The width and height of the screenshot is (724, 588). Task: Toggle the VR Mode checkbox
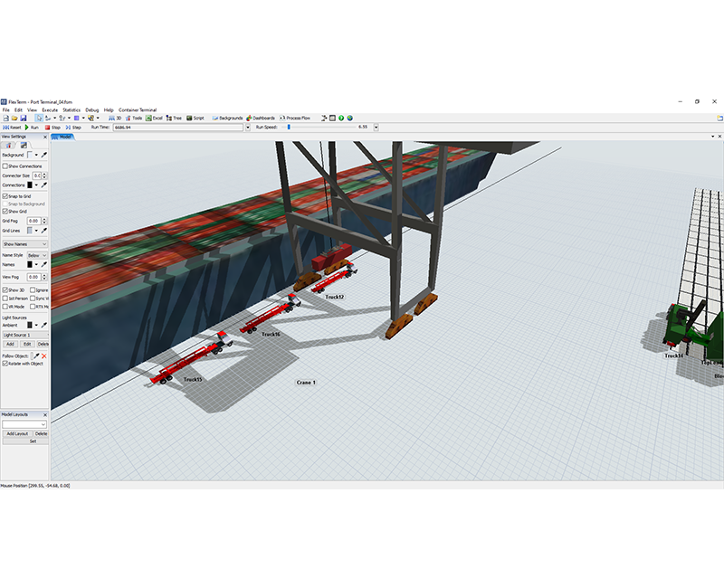coord(5,307)
